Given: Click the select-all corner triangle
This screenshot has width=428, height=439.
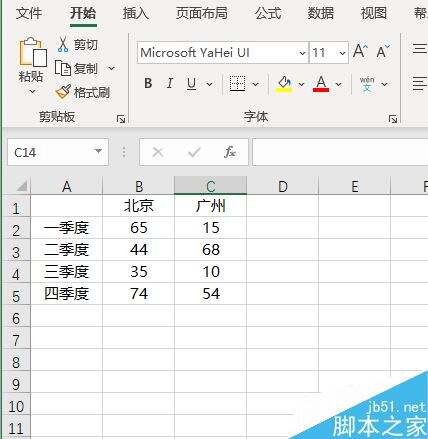Looking at the screenshot, I should [22, 186].
